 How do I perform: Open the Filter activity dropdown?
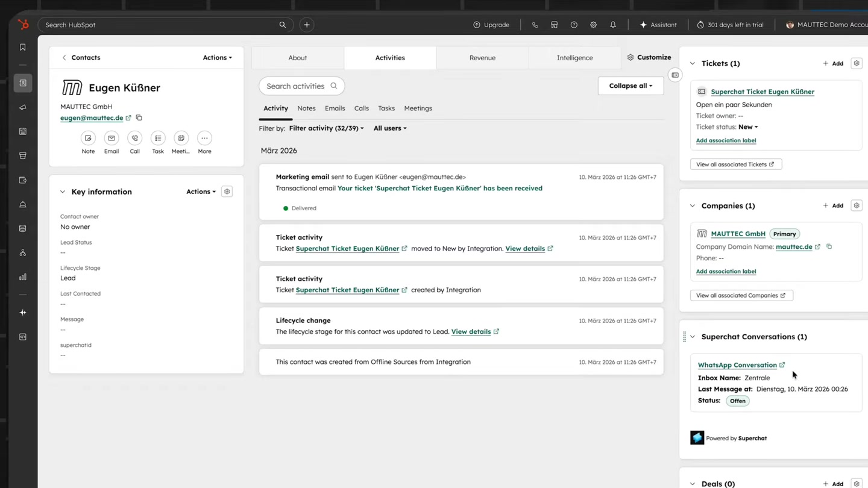click(x=325, y=128)
